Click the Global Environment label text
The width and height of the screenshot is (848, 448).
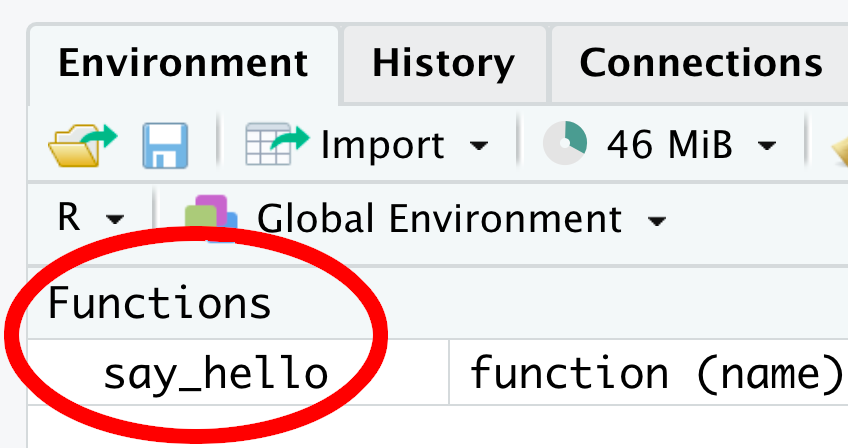(x=440, y=219)
